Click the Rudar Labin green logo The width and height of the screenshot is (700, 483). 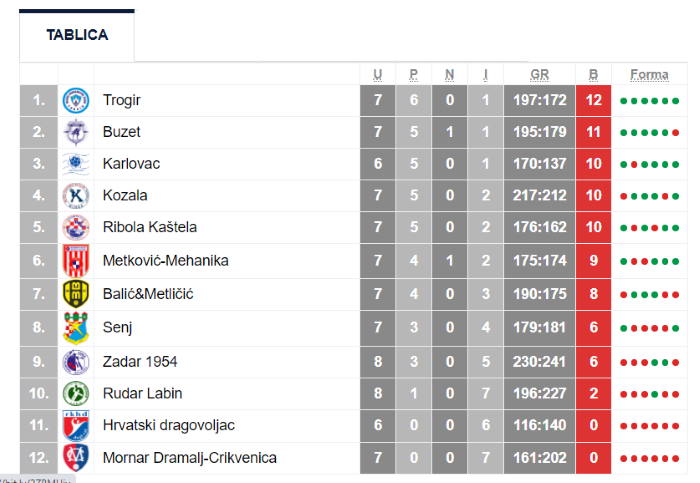pos(76,394)
